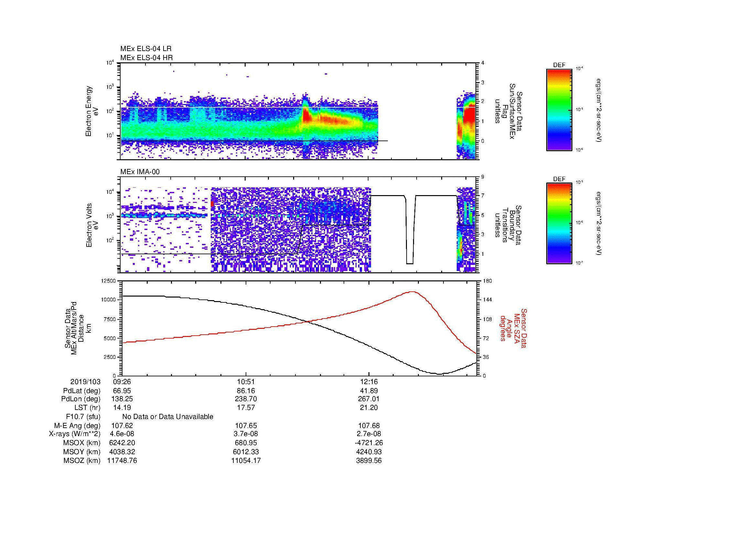Click the X-rays value 4.6e-08
The image size is (756, 534).
point(122,434)
